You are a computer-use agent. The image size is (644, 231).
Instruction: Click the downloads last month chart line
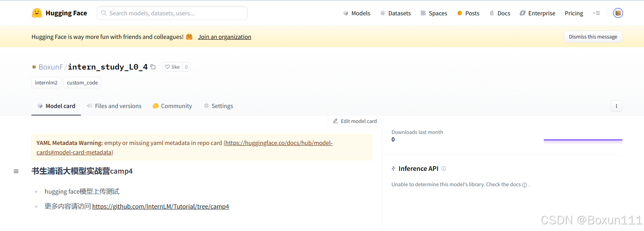(x=583, y=140)
